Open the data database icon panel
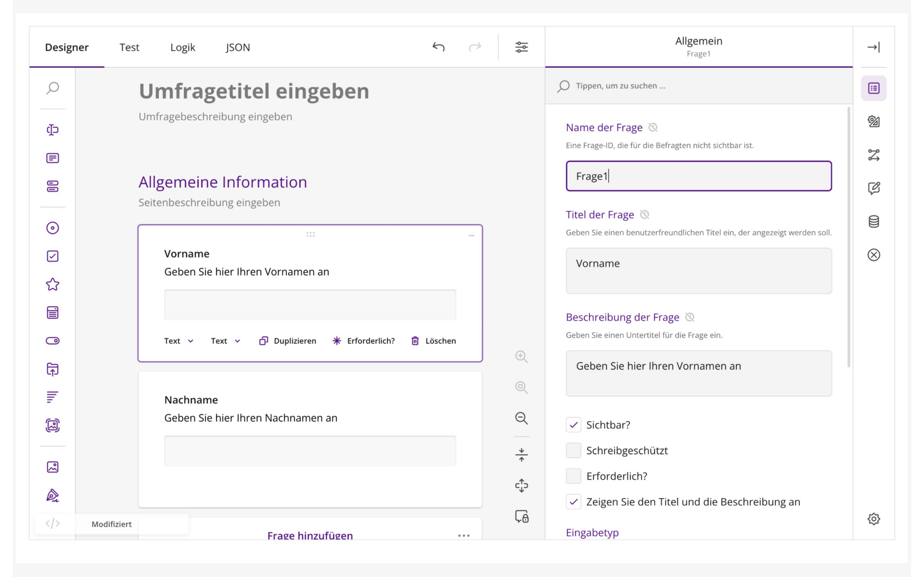The image size is (924, 577). click(873, 221)
